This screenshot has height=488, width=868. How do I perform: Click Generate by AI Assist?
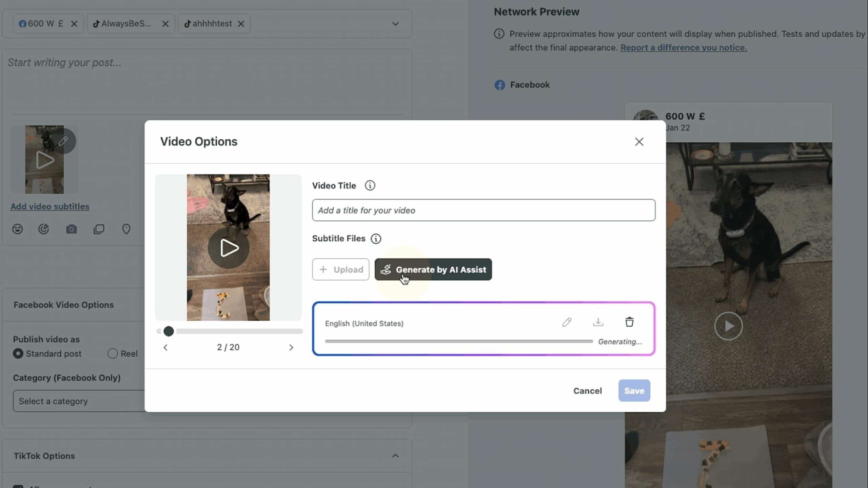[x=433, y=269]
